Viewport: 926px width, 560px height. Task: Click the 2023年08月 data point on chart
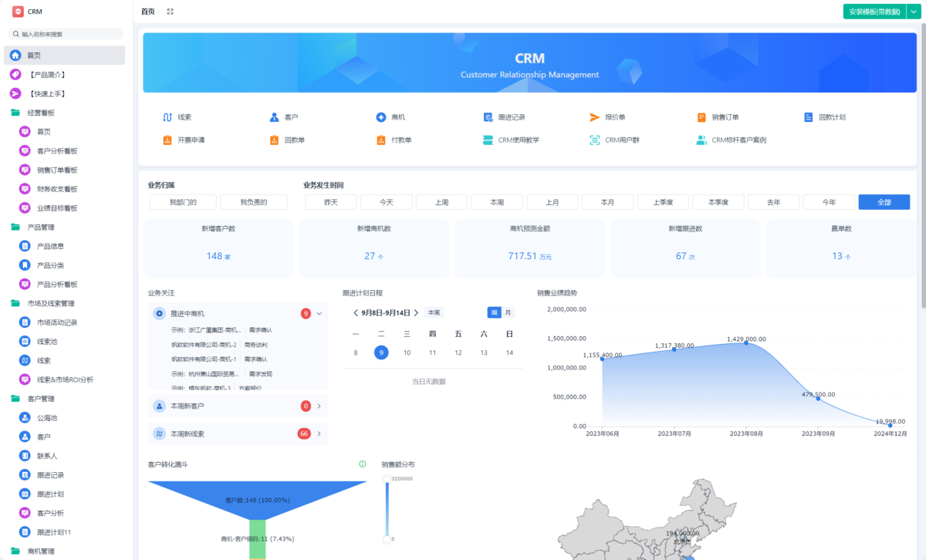pos(746,342)
